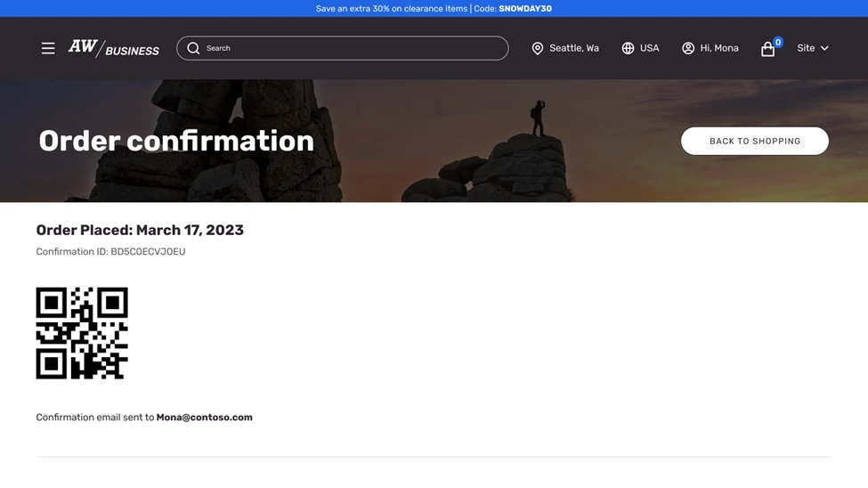Click the chevron beside Site
The height and width of the screenshot is (488, 868).
click(824, 48)
